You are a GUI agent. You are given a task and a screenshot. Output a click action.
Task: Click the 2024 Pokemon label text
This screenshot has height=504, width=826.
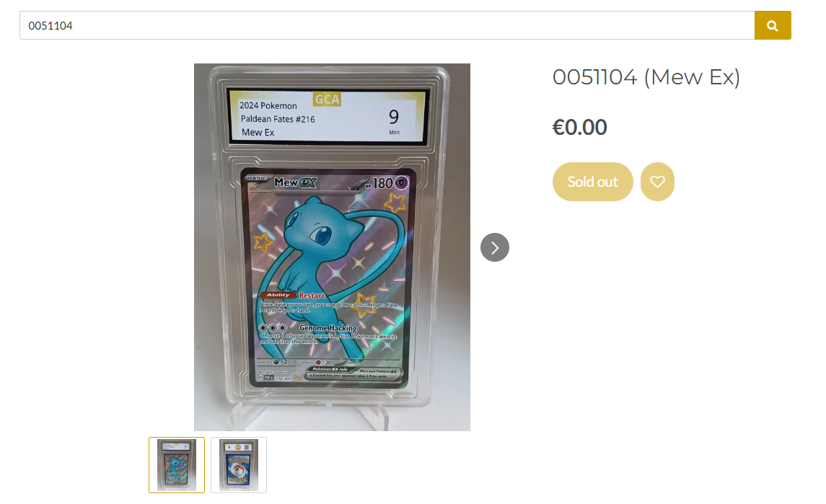[x=268, y=105]
